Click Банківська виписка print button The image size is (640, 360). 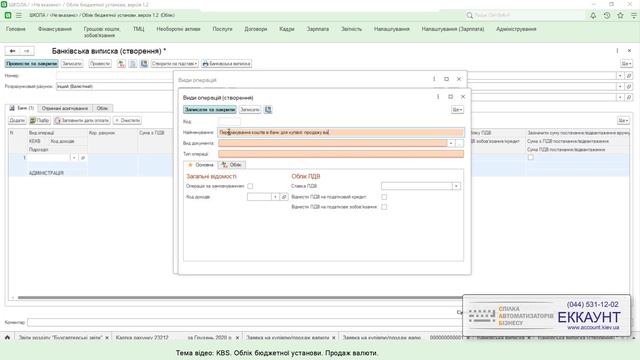pos(227,64)
